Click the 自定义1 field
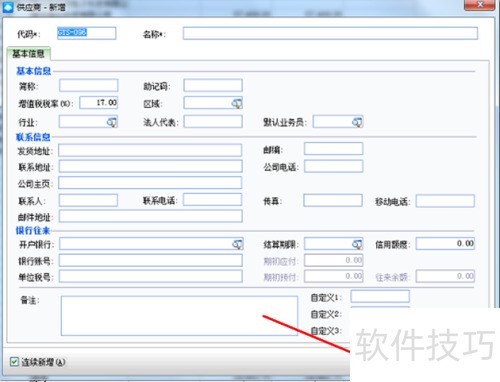This screenshot has height=382, width=500. (x=380, y=296)
